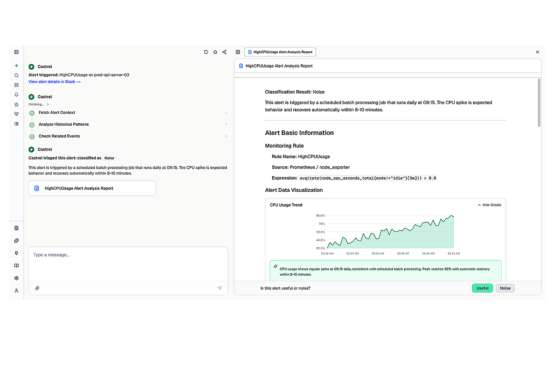This screenshot has height=392, width=555.
Task: Share the conversation using share icon
Action: pyautogui.click(x=224, y=52)
